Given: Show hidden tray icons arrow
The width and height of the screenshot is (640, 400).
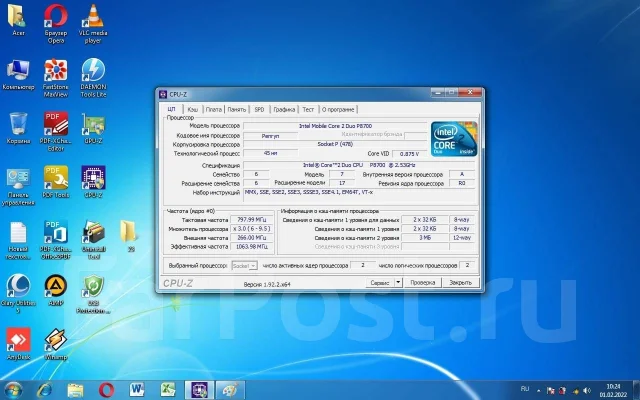Looking at the screenshot, I should tap(538, 391).
